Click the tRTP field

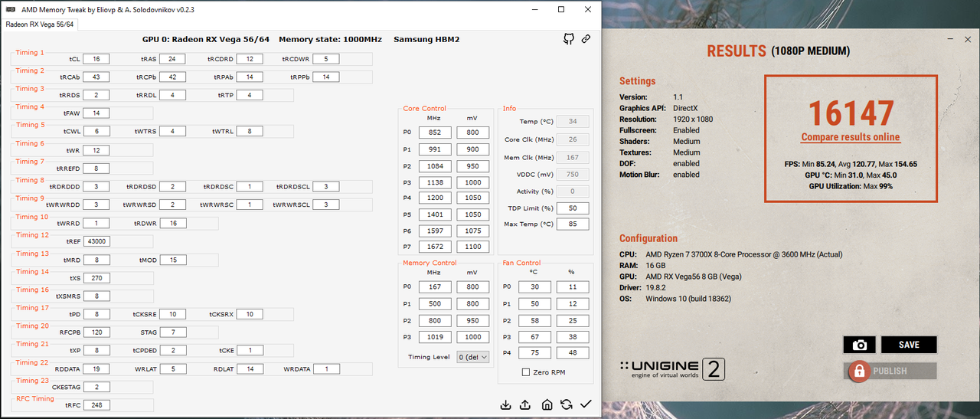pos(250,95)
